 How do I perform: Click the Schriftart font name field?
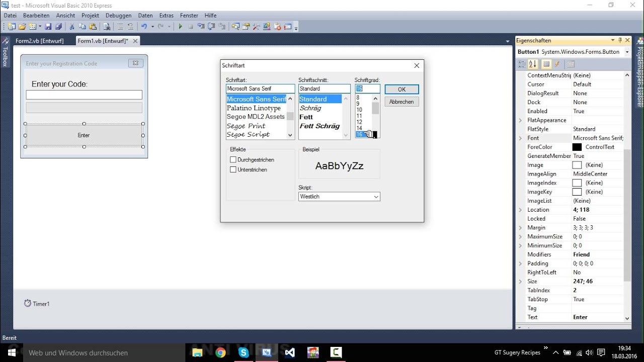[260, 88]
